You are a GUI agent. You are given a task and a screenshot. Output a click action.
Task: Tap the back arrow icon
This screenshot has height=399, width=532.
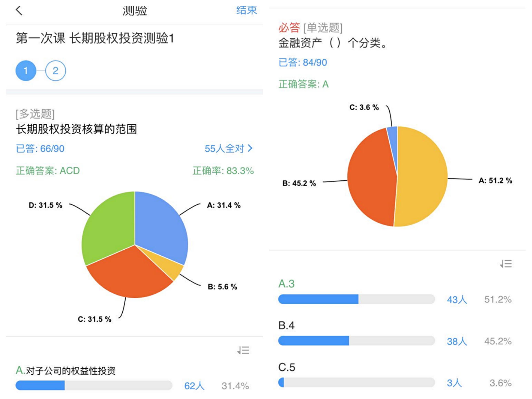pyautogui.click(x=19, y=11)
